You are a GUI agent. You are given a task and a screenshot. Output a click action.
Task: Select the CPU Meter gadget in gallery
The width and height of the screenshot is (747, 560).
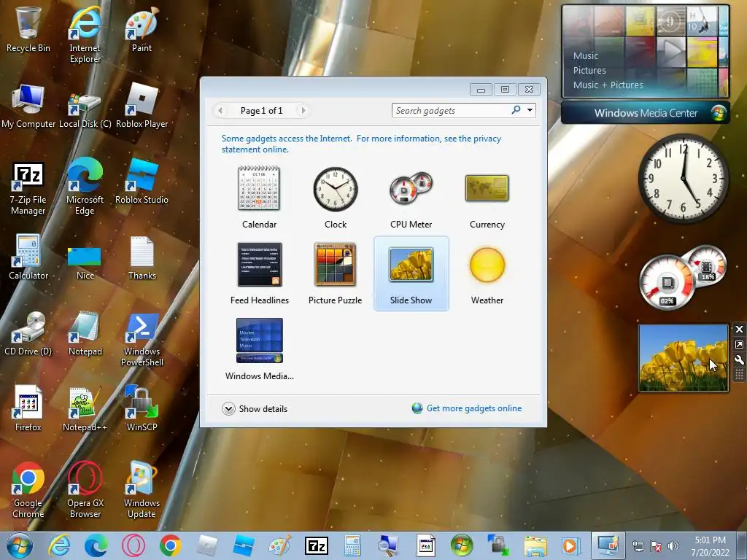coord(411,198)
